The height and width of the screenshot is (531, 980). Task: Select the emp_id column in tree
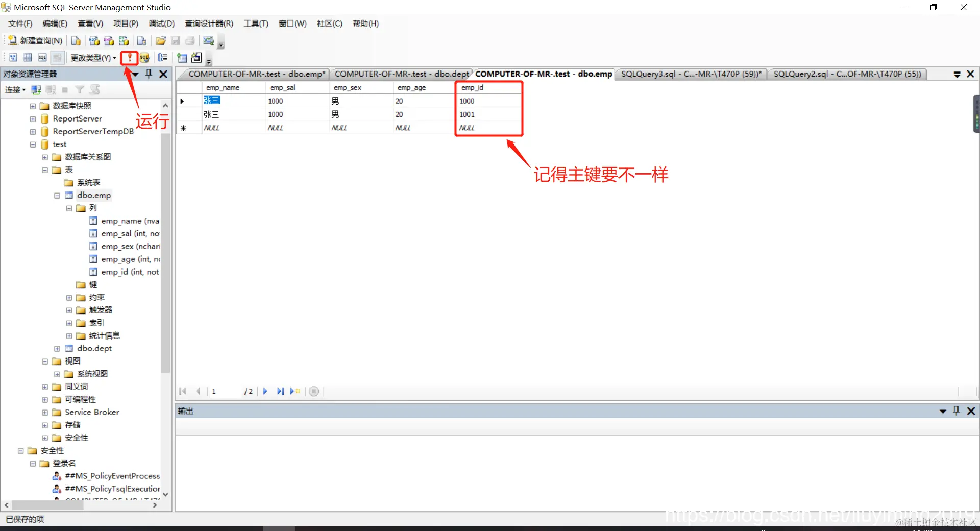tap(124, 272)
